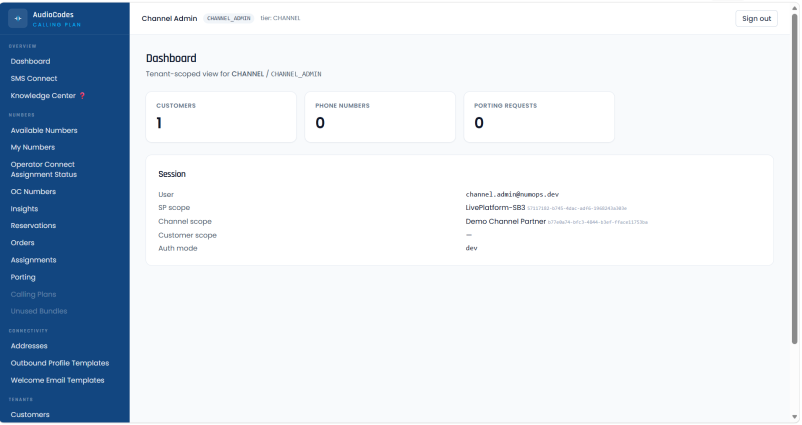Click the Channel scope label

pos(185,221)
